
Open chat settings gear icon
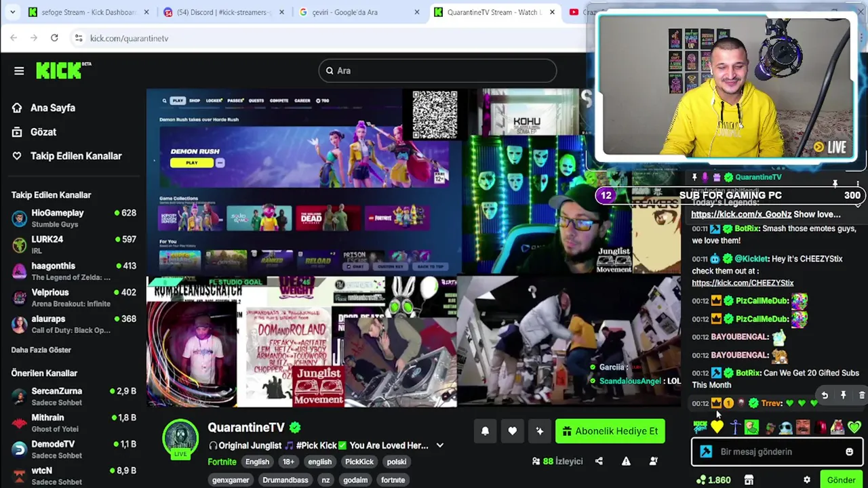click(x=806, y=480)
